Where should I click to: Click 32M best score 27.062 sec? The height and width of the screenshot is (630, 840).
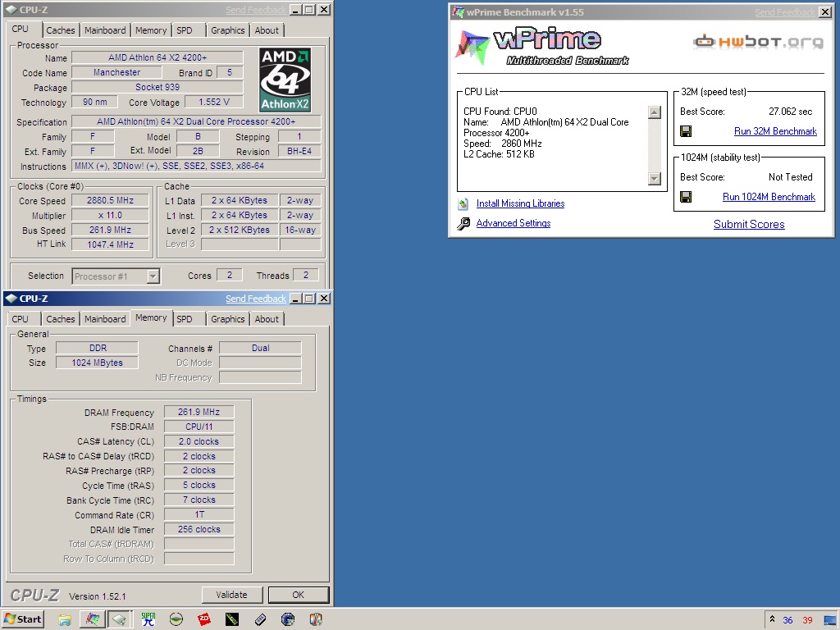tap(790, 112)
